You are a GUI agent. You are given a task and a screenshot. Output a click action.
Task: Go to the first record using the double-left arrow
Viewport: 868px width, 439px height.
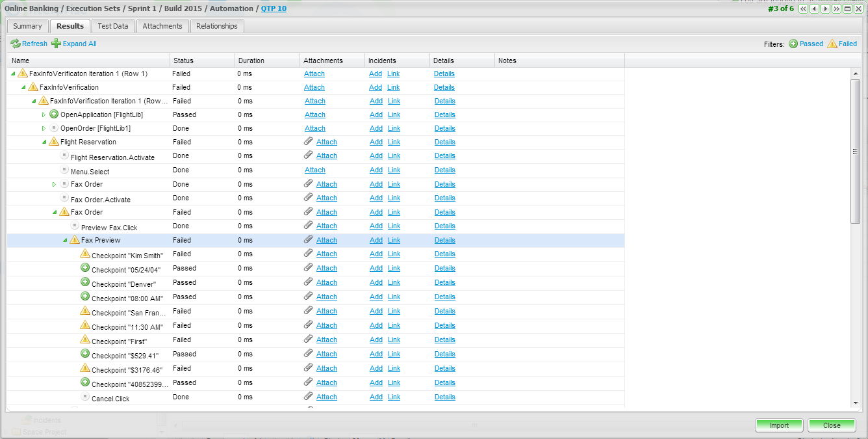[804, 9]
